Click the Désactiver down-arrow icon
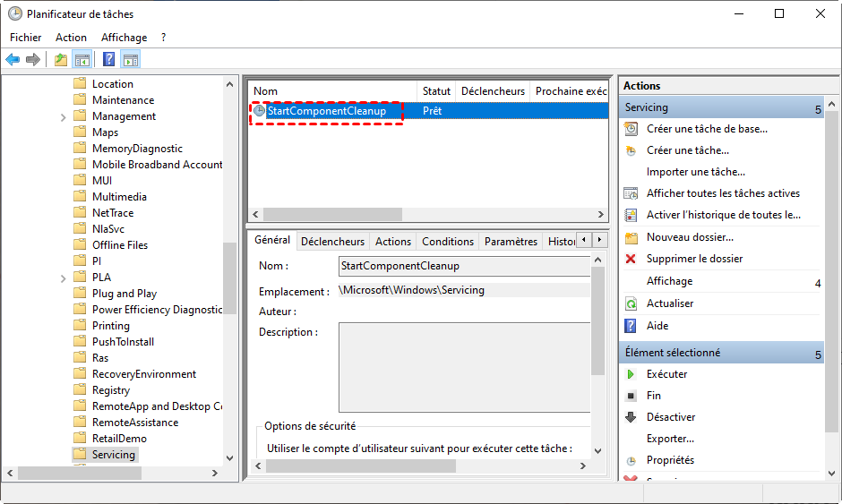This screenshot has height=504, width=842. pyautogui.click(x=631, y=417)
